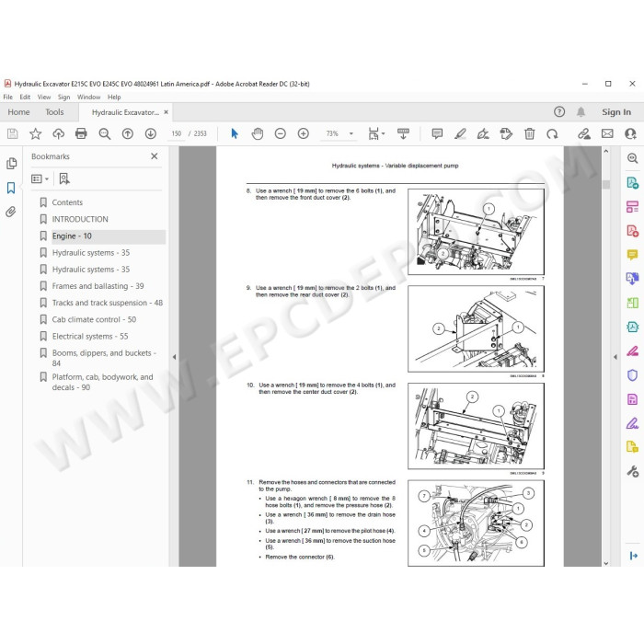Screen dimensions: 644x644
Task: Open Electrical systems - 55 bookmark
Action: tap(90, 336)
